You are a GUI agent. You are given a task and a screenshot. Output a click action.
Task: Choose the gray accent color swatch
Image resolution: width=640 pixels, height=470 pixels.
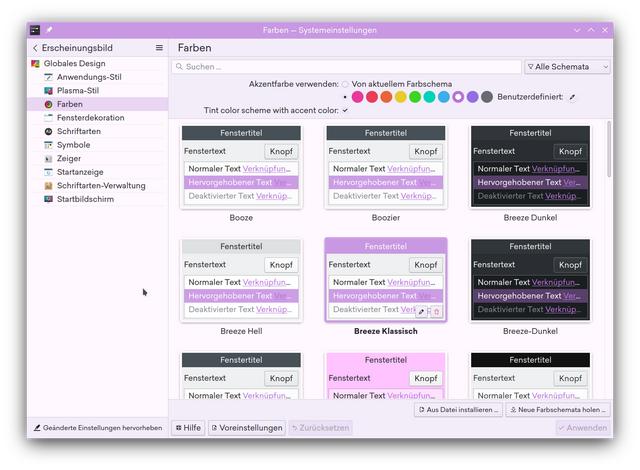click(487, 97)
